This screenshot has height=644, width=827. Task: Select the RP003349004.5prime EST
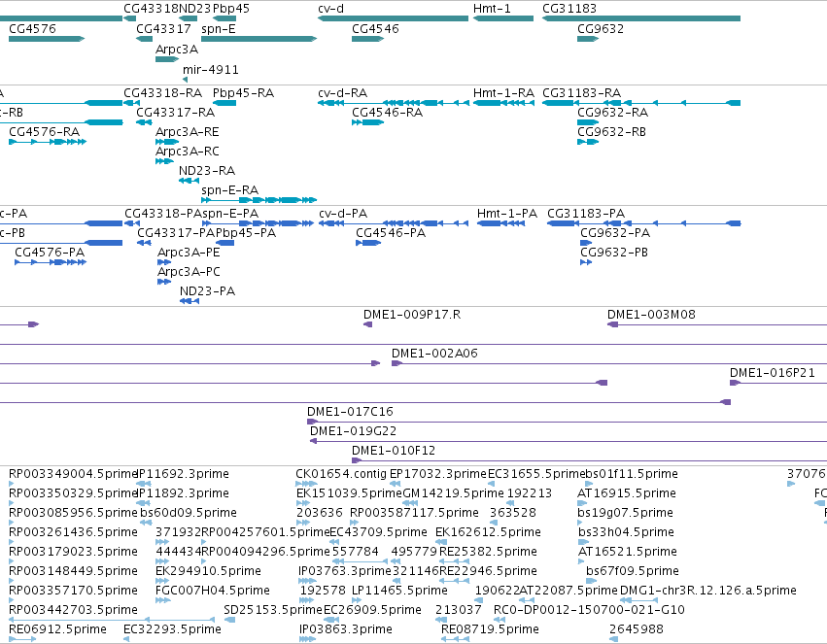tap(12, 484)
